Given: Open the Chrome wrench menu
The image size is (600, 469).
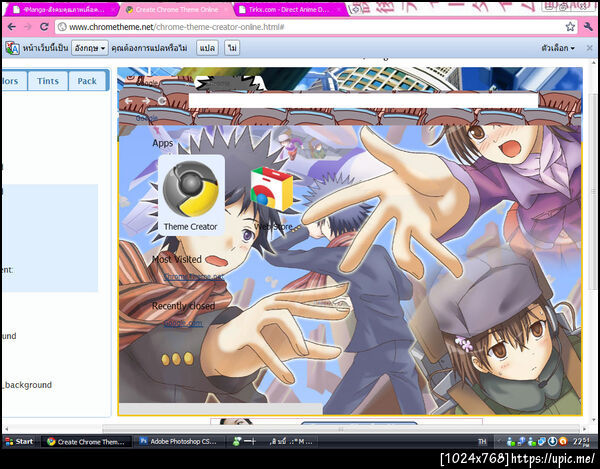Looking at the screenshot, I should pos(588,27).
